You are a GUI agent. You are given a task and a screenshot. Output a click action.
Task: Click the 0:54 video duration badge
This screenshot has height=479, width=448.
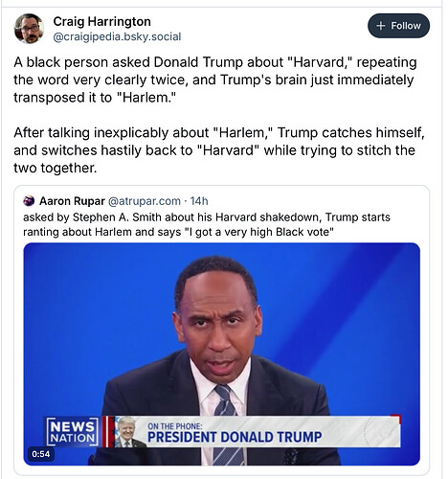[x=41, y=454]
